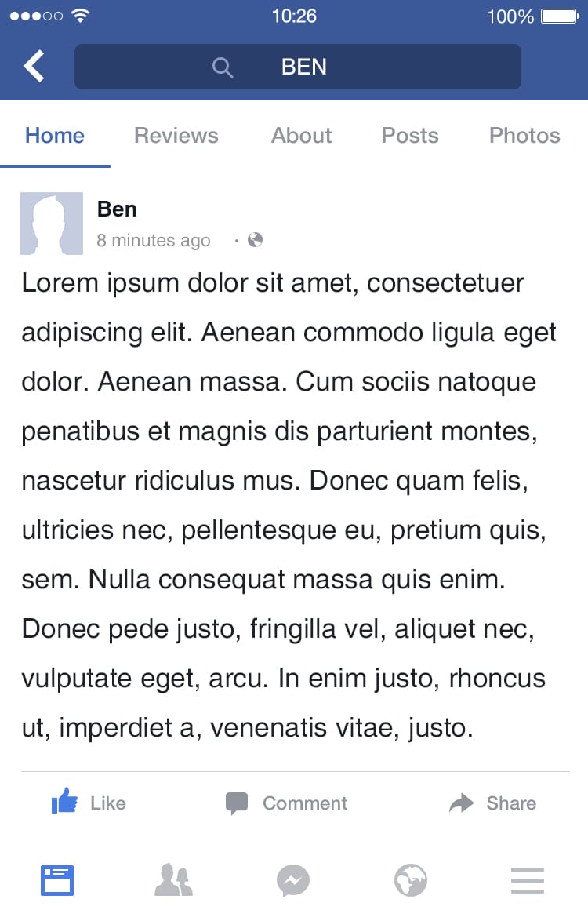588x921 pixels.
Task: Open Ben's profile picture thumbnail
Action: tap(52, 224)
